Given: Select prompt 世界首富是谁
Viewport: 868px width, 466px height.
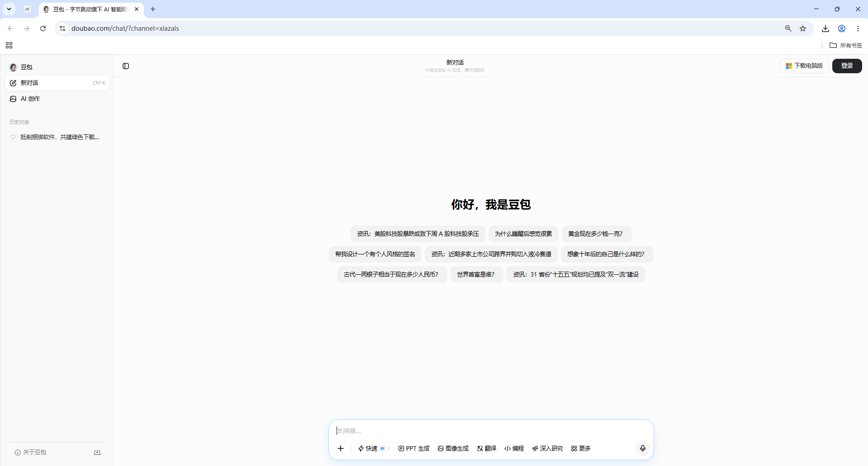Looking at the screenshot, I should (x=476, y=274).
